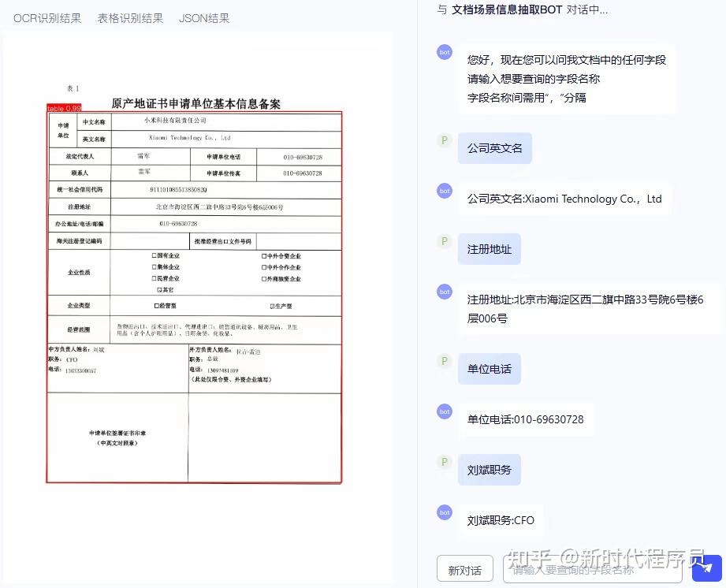Click the 文档场景信息抽取BOT chat header
Screen dimensions: 726x588
click(x=507, y=9)
